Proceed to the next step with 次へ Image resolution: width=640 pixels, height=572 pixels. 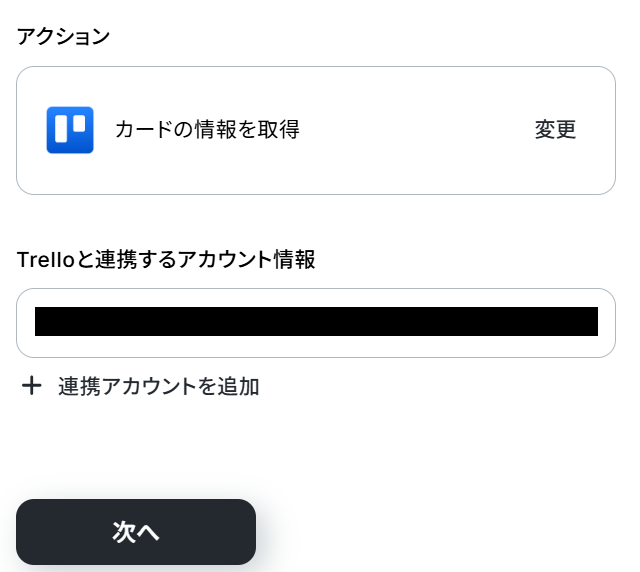136,532
